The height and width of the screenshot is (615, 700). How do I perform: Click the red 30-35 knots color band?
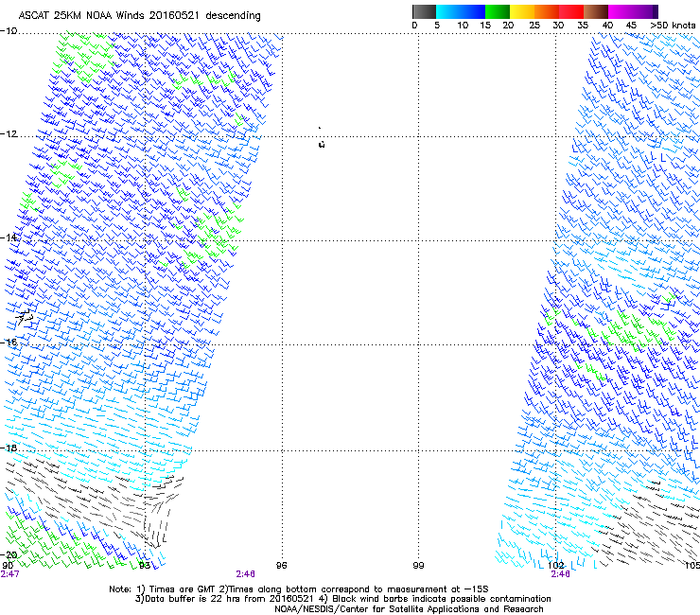coord(571,11)
